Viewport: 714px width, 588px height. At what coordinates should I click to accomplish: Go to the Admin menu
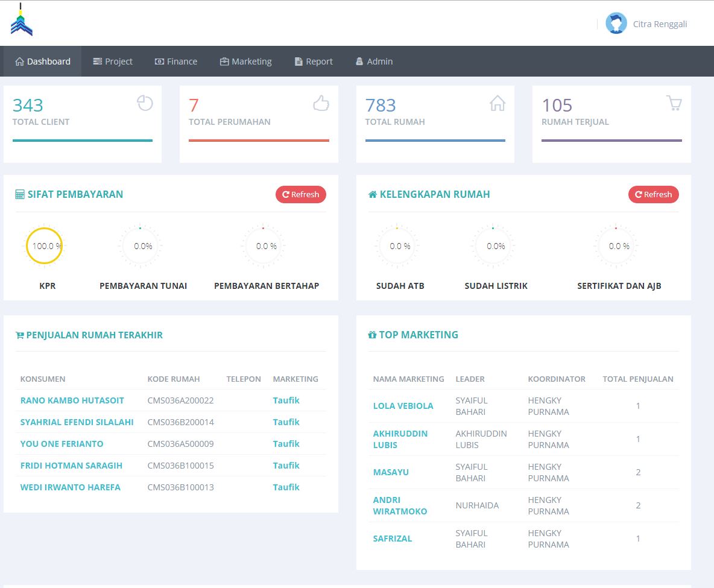tap(374, 62)
